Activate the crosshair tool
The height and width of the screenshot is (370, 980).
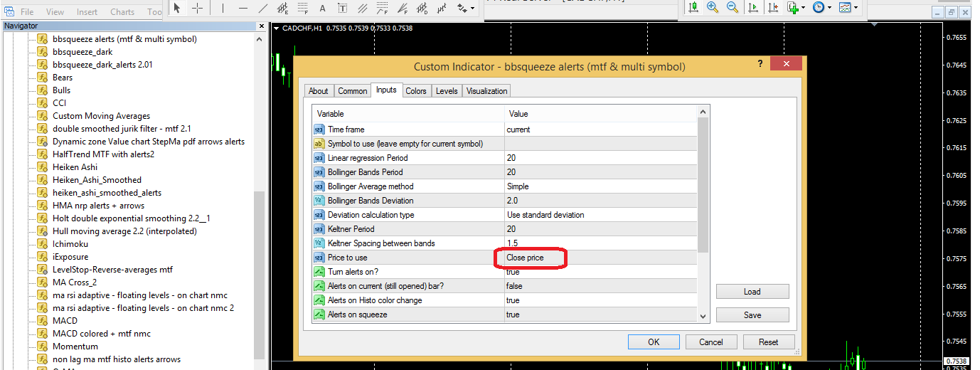click(198, 8)
